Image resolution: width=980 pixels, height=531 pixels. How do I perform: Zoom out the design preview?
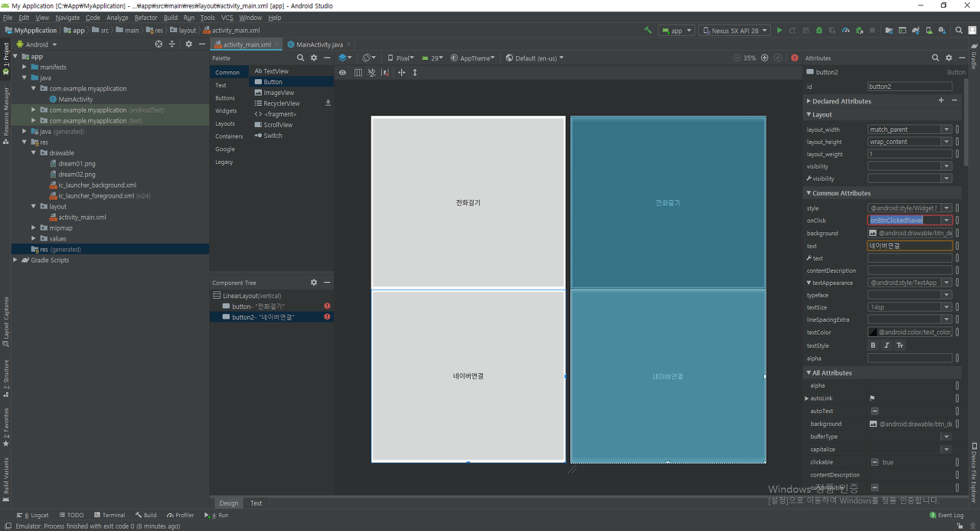(737, 57)
